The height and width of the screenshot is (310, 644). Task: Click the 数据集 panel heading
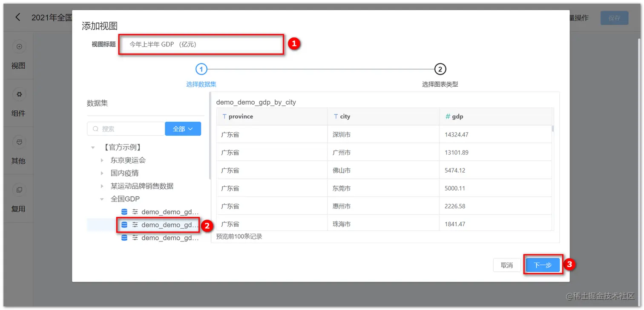[x=98, y=103]
